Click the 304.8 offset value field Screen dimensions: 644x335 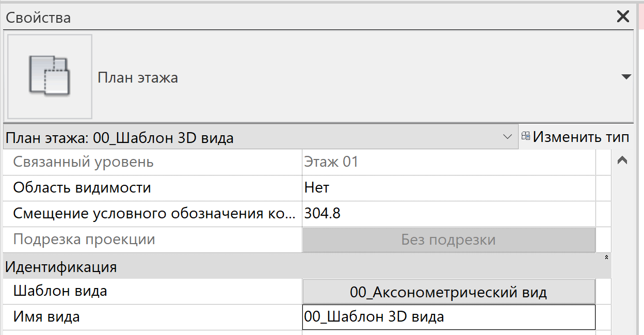click(448, 213)
